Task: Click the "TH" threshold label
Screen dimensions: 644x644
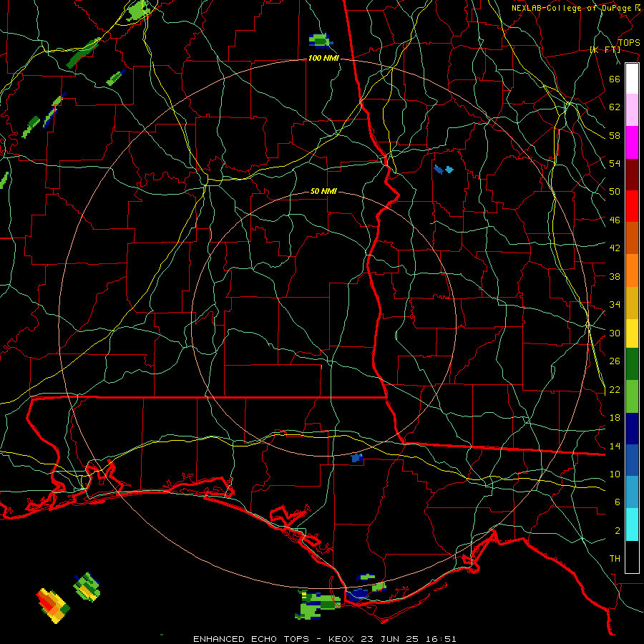Action: [x=615, y=559]
